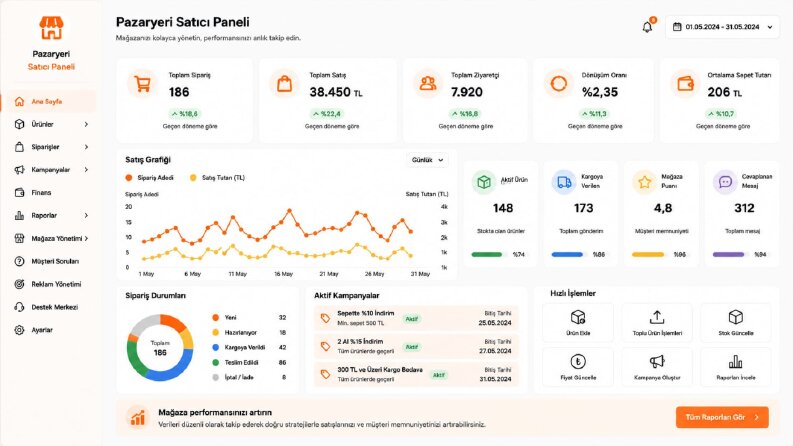Click the yellow Mağaza Puanı progress bar

point(650,254)
